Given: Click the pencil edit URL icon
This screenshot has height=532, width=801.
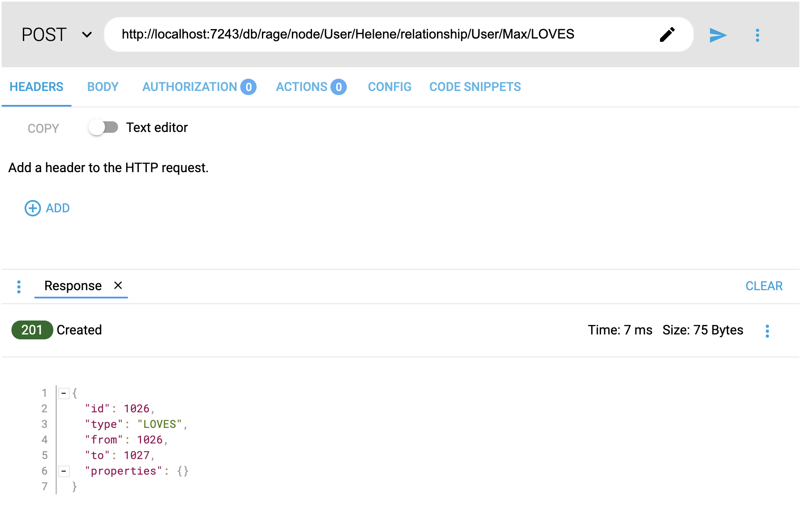Looking at the screenshot, I should [x=667, y=35].
